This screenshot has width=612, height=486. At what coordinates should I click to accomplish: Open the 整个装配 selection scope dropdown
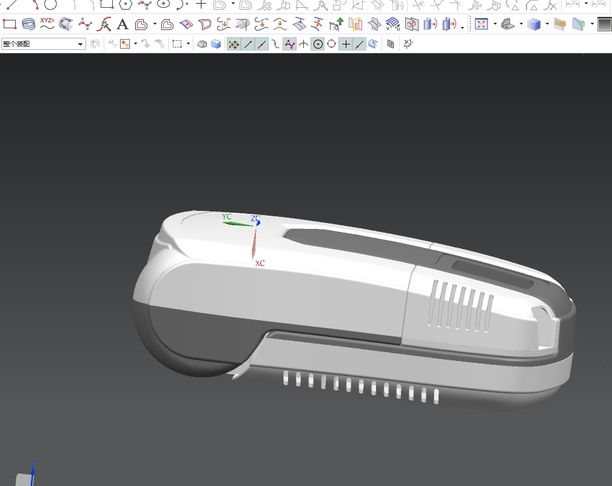(43, 44)
